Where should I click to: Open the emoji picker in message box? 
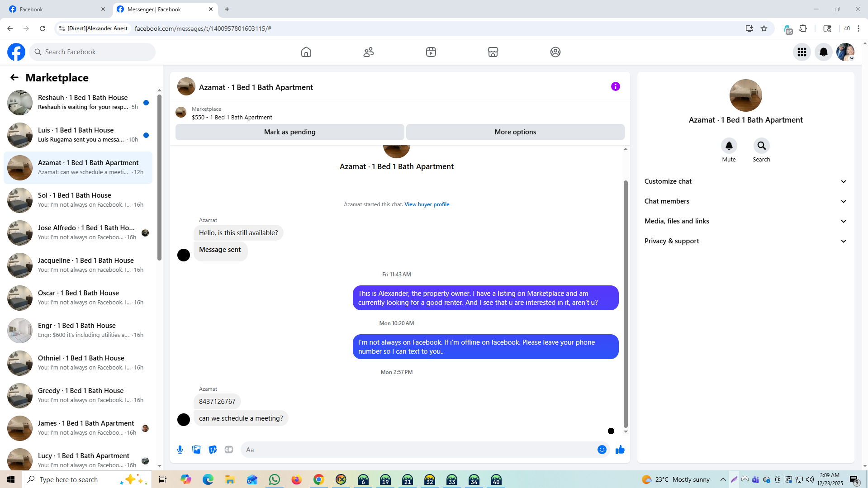coord(602,450)
